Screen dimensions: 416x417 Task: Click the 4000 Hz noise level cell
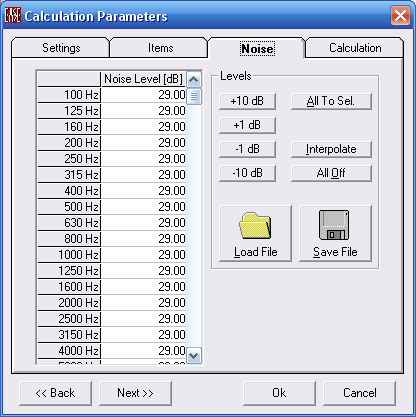pos(143,351)
